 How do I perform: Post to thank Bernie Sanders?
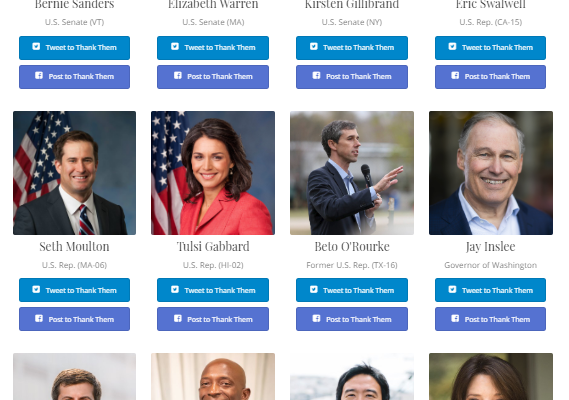(x=74, y=77)
